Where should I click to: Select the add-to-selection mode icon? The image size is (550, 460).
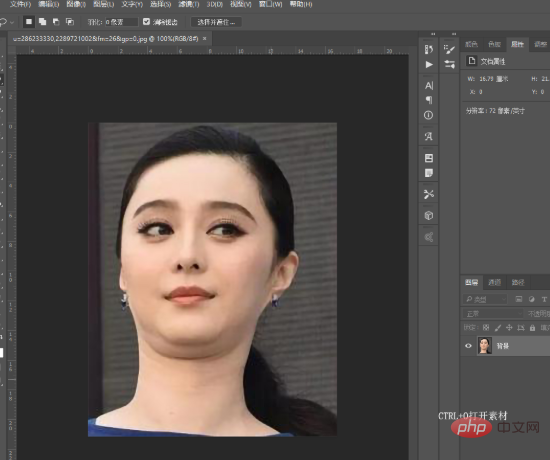coord(42,22)
